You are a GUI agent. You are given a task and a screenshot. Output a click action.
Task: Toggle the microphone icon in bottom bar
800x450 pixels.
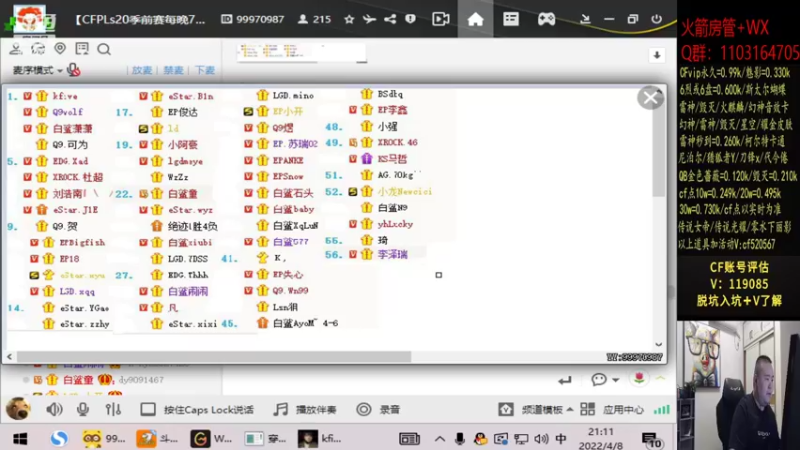click(x=83, y=409)
